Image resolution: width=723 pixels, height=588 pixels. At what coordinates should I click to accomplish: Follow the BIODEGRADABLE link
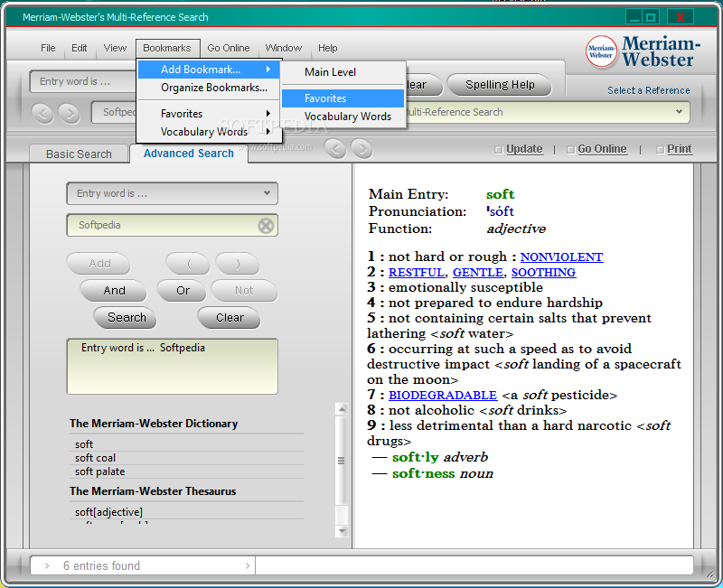(443, 396)
